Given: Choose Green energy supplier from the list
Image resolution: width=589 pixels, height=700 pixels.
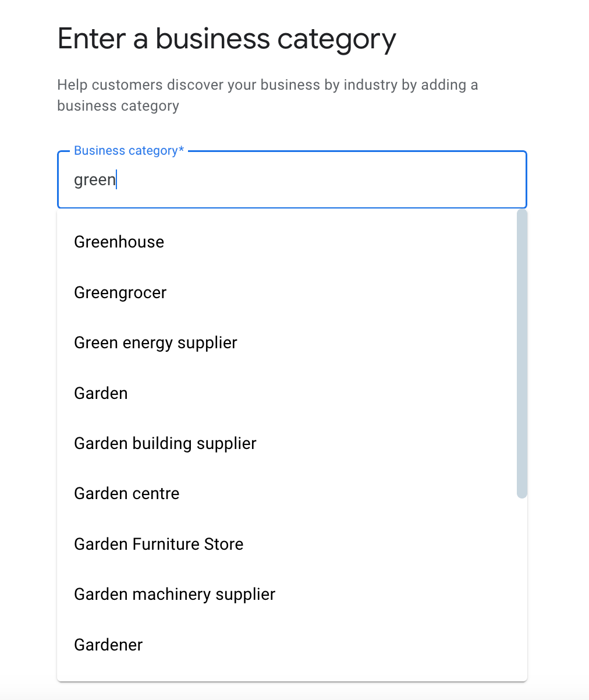Looking at the screenshot, I should click(x=155, y=342).
